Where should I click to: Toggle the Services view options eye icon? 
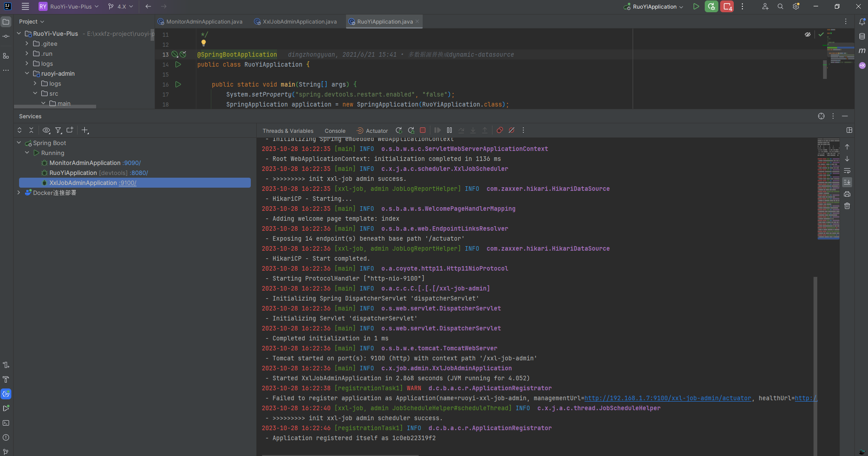tap(46, 130)
